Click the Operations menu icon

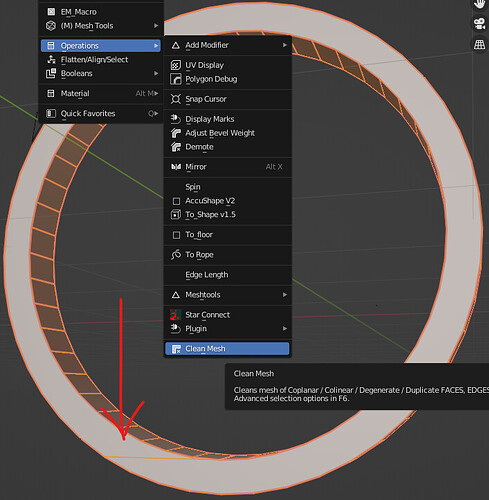pos(51,46)
